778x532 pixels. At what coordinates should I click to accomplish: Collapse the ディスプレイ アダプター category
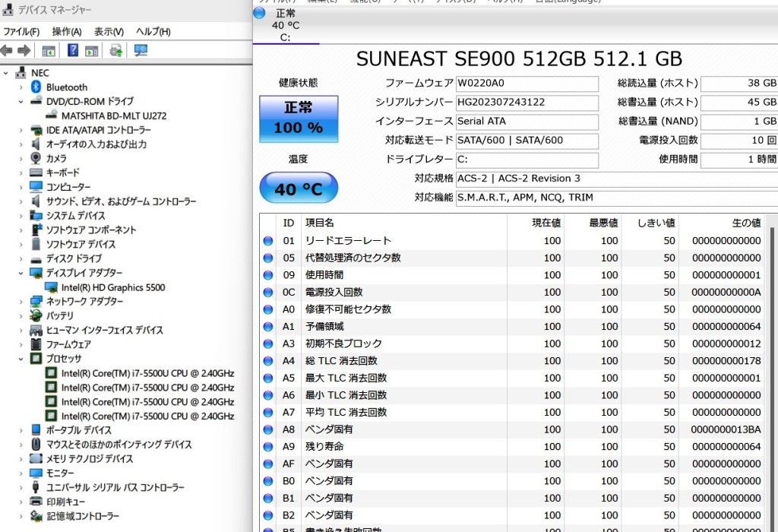(x=21, y=273)
